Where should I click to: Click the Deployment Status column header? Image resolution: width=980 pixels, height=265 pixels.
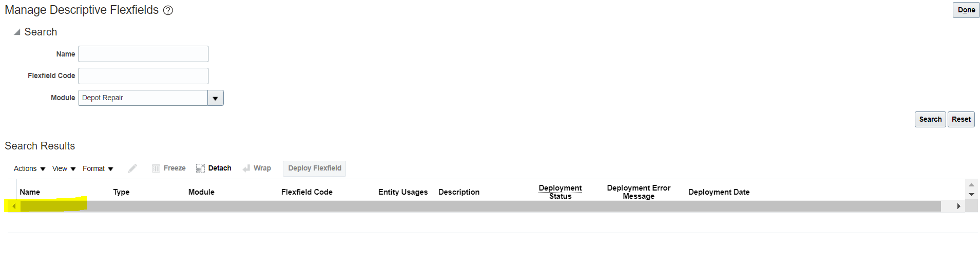tap(560, 192)
